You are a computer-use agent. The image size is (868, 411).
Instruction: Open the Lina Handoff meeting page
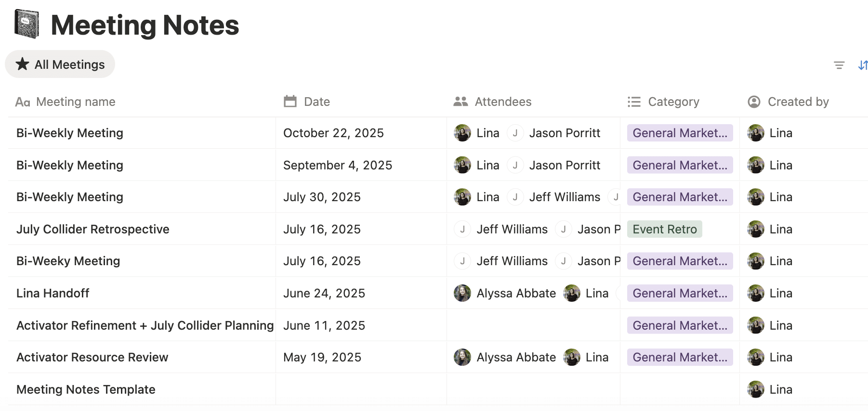(53, 293)
